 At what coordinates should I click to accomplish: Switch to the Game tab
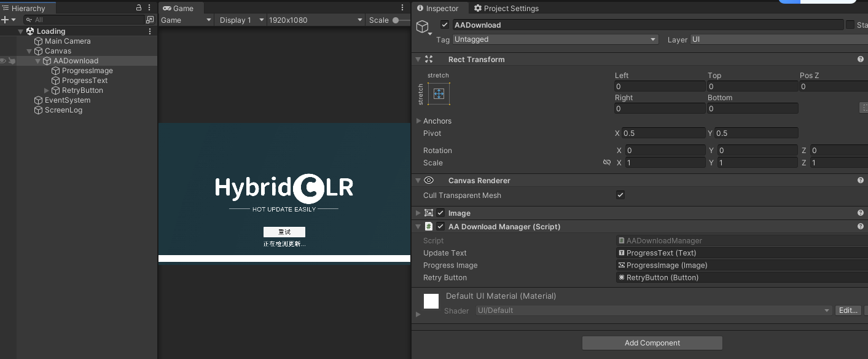point(178,8)
